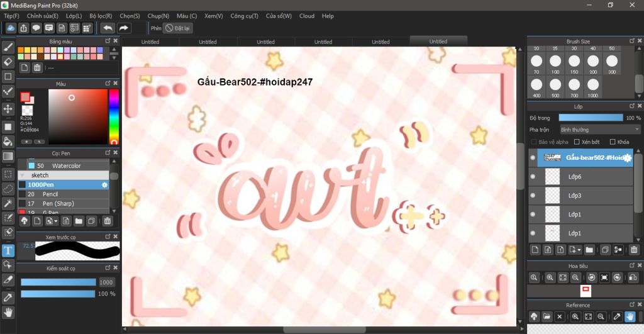Clear the Reference panel image with X
Viewport: 644px width, 334px height.
click(559, 316)
